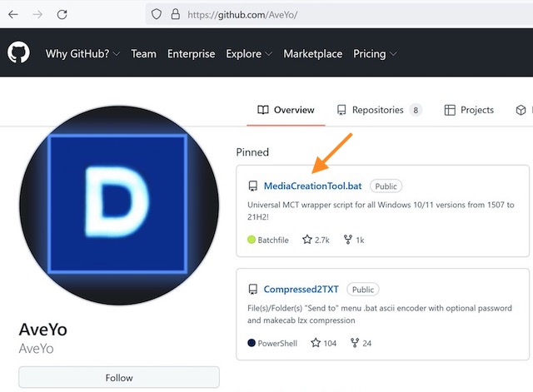Switch to the Repositories tab

(378, 110)
